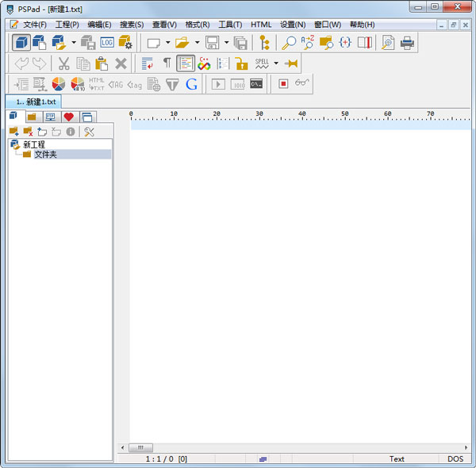Click the magnifier find icon
The width and height of the screenshot is (476, 468).
(x=289, y=43)
